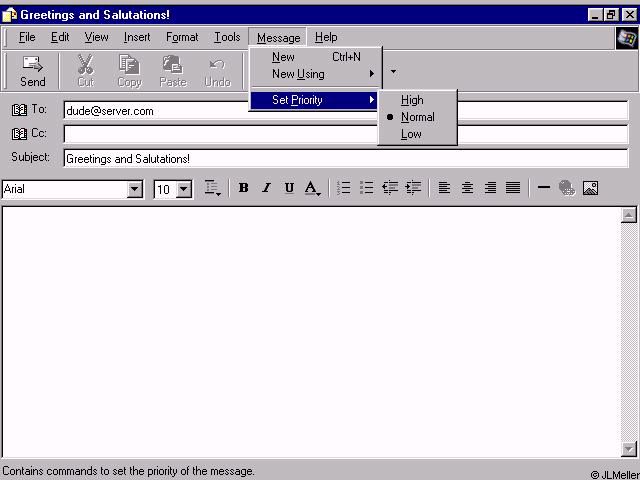The image size is (640, 480).
Task: Open the font color button
Action: point(313,188)
